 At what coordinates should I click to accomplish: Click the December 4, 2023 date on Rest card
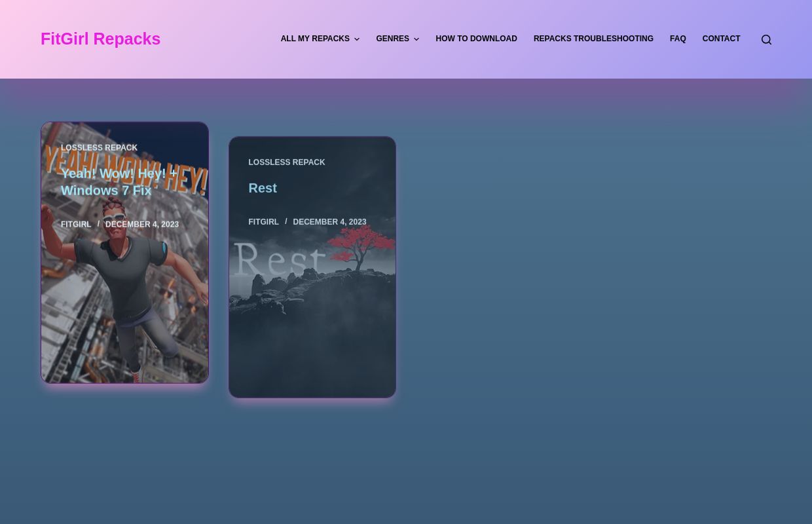click(329, 221)
